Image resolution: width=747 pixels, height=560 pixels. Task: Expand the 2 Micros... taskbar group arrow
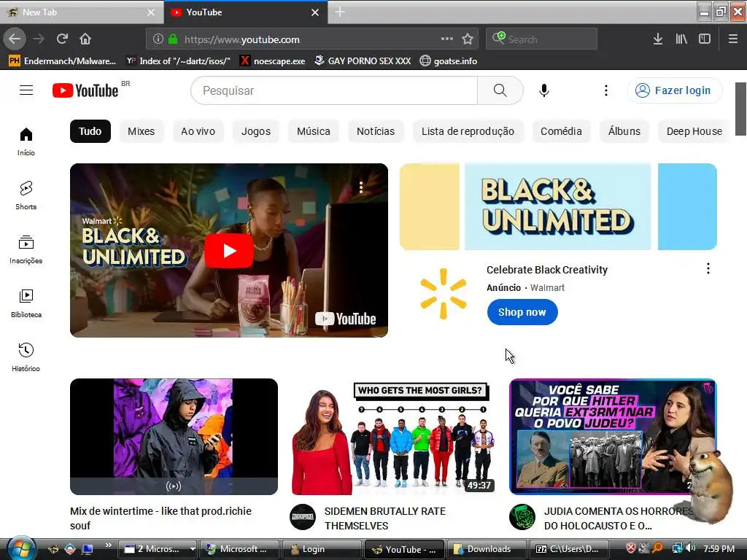[193, 549]
